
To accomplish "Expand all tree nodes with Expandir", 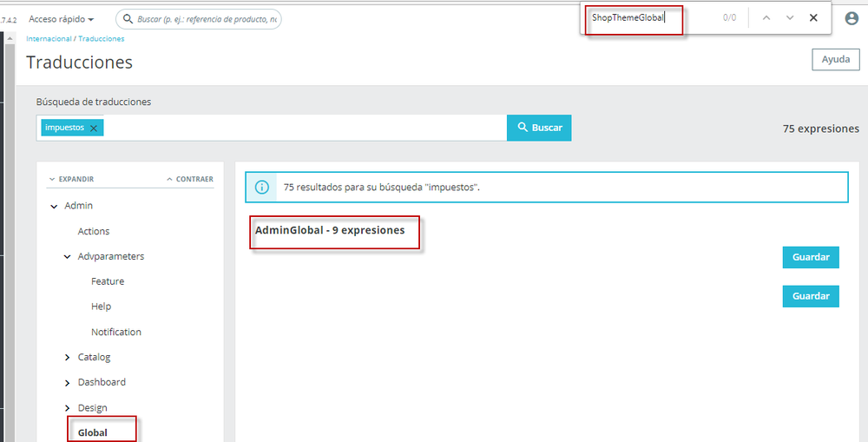I will pyautogui.click(x=71, y=180).
